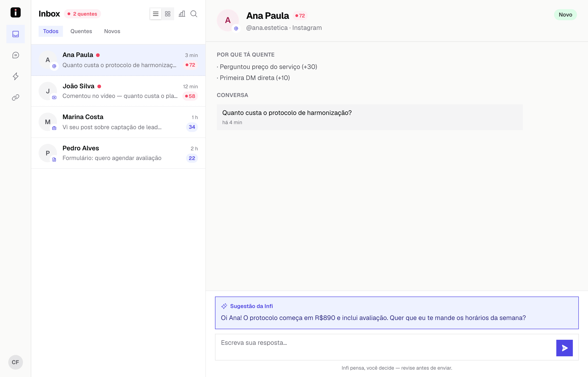Open Pedro Alves conversation row
The image size is (588, 377).
click(118, 153)
